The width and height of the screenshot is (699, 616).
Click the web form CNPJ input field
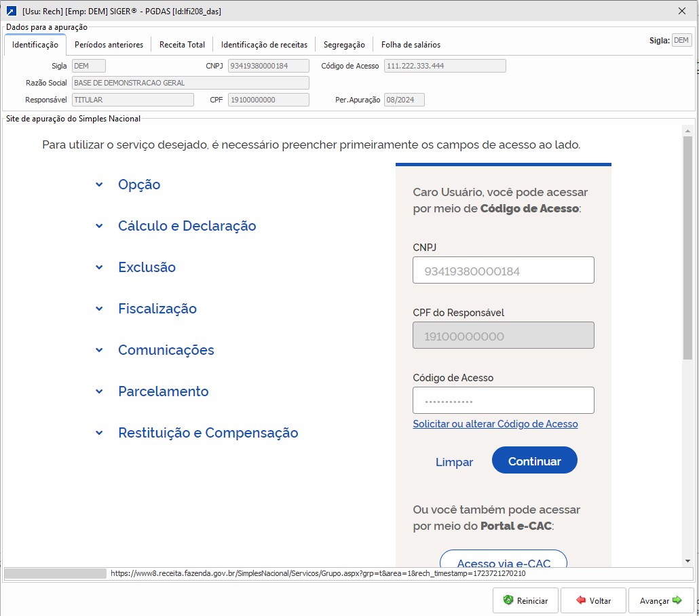tap(504, 270)
